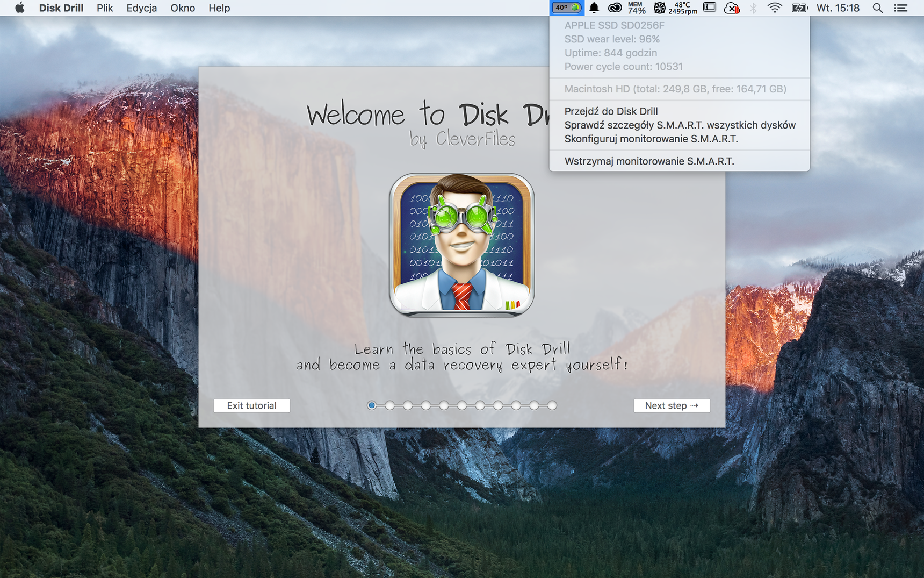Click the Disk Drill 40° temperature status icon
Image resolution: width=924 pixels, height=578 pixels.
tap(567, 8)
